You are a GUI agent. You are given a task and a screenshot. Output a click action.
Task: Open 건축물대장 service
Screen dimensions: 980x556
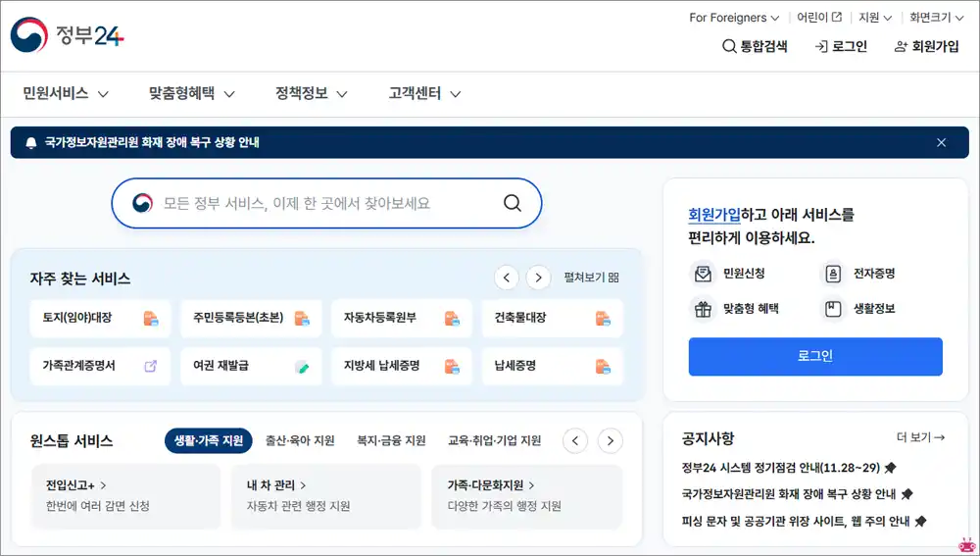553,318
